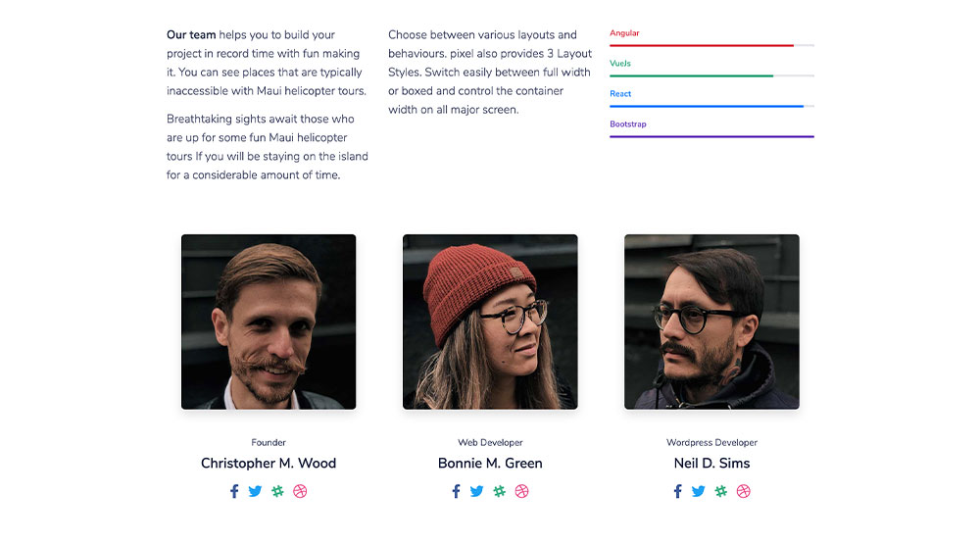Click the blue React progress bar
980x544 pixels.
[x=711, y=106]
